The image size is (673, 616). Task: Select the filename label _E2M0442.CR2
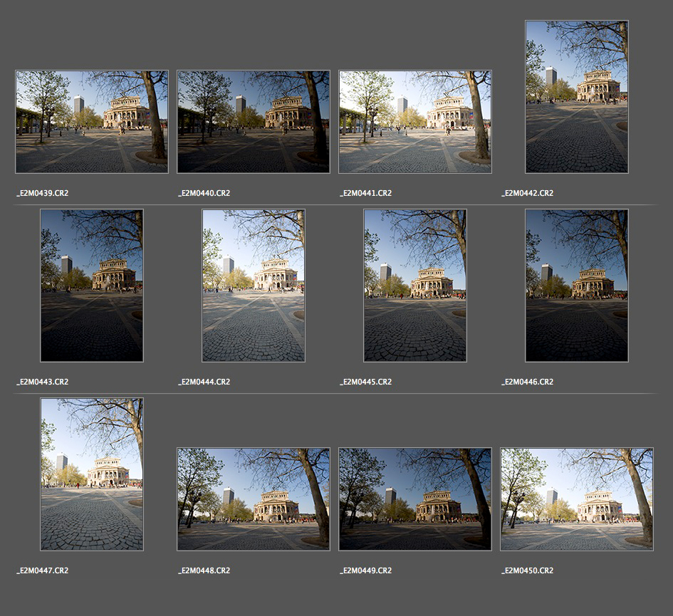click(528, 193)
